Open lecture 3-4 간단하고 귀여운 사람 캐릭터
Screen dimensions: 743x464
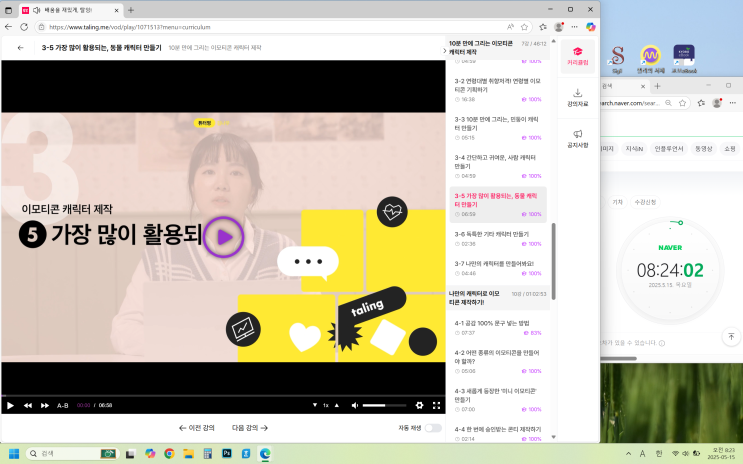coord(498,166)
